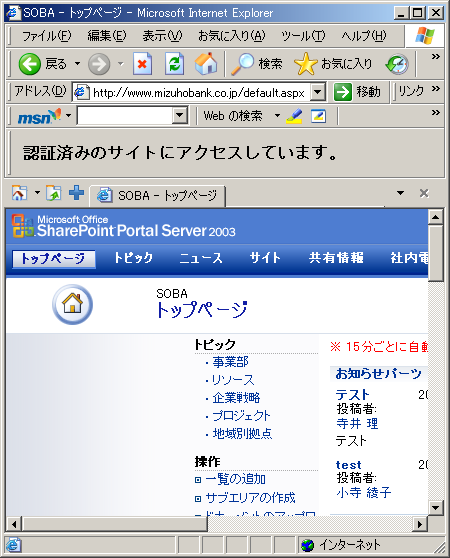450x558 pixels.
Task: Open Favorites star button in toolbar
Action: click(333, 64)
